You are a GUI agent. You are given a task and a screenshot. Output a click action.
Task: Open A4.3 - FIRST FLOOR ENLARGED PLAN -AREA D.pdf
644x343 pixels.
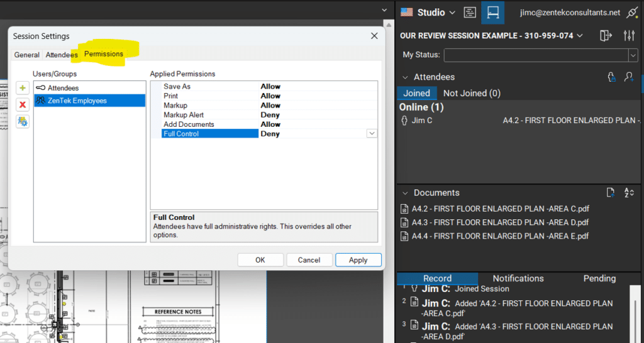tap(495, 222)
